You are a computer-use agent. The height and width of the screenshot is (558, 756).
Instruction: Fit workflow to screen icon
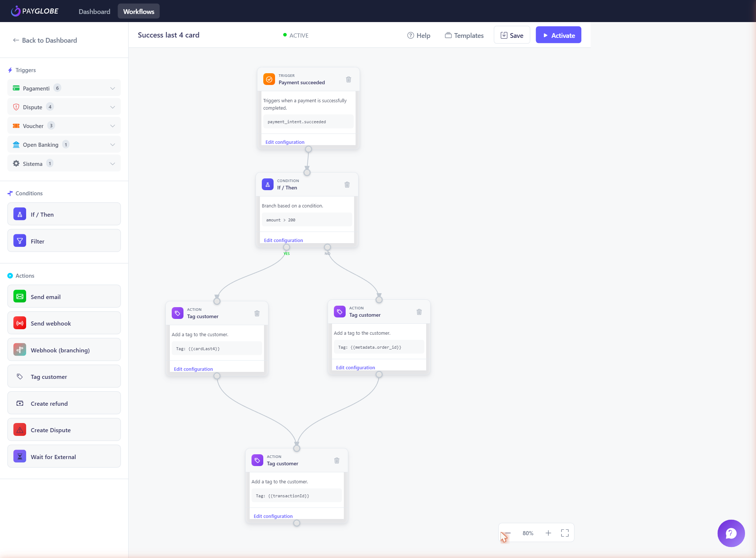click(x=565, y=533)
